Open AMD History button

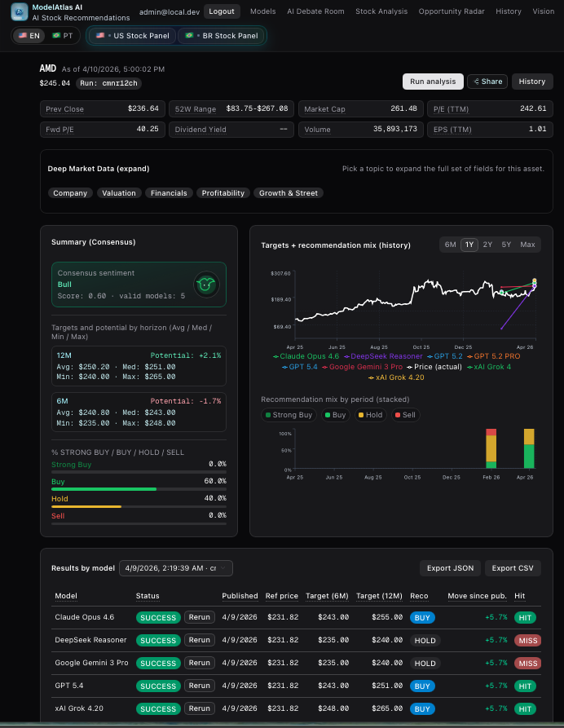(x=532, y=82)
